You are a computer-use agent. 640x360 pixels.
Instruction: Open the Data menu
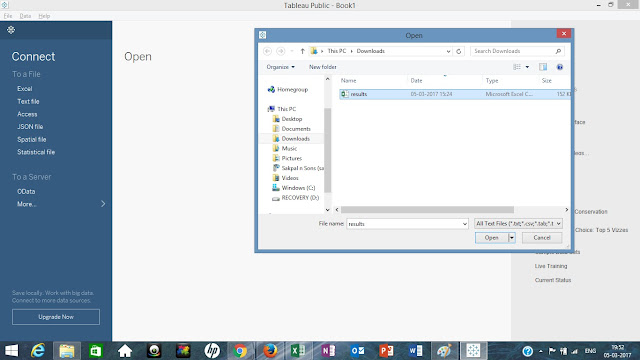pyautogui.click(x=25, y=16)
